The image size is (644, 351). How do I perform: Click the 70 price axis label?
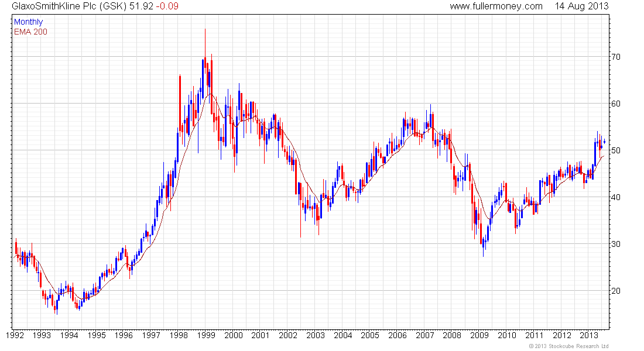tap(616, 57)
